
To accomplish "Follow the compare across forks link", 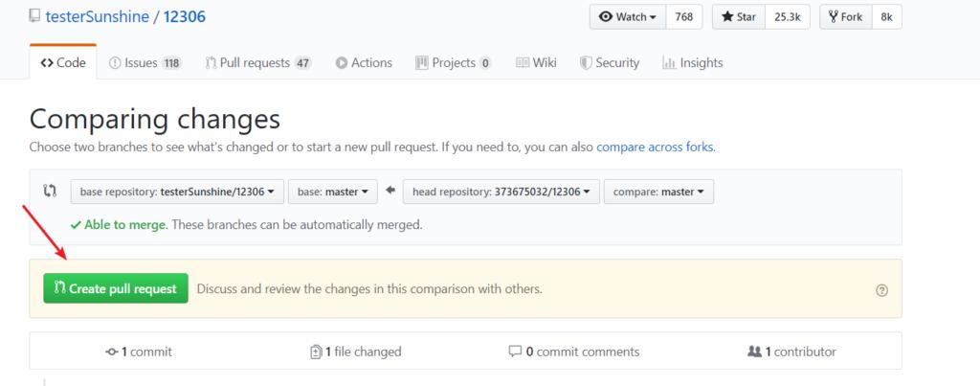I will [655, 148].
